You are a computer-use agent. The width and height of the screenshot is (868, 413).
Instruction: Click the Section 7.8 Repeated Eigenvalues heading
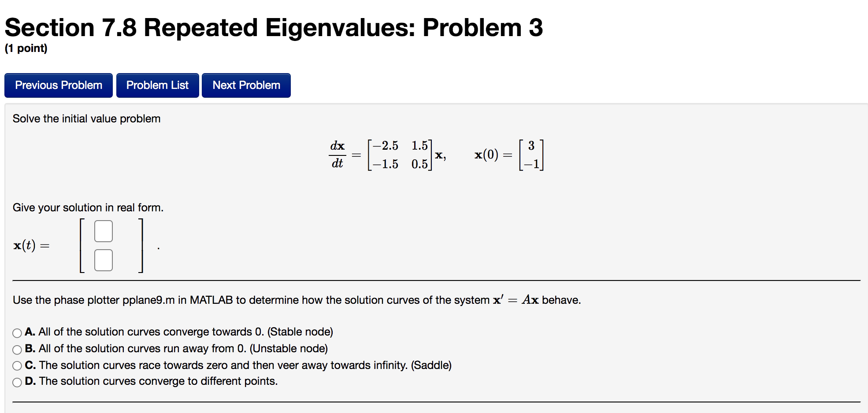click(x=273, y=28)
